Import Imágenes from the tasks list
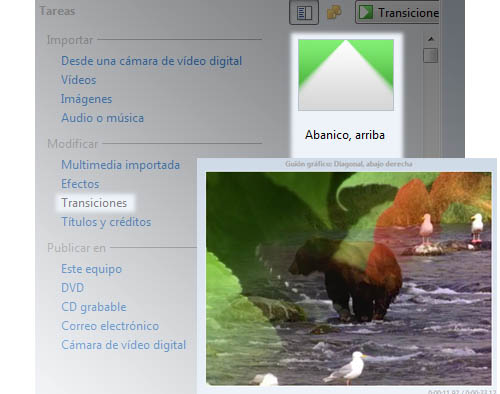Viewport: 500px width, 394px height. (x=86, y=99)
